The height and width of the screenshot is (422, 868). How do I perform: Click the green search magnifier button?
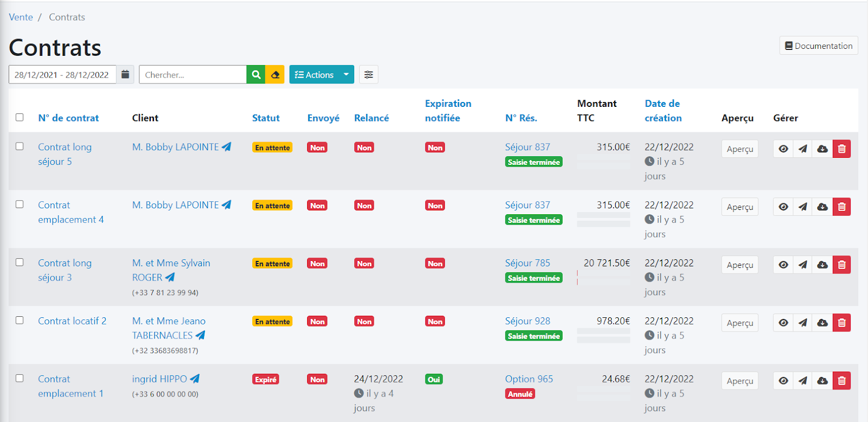point(256,75)
